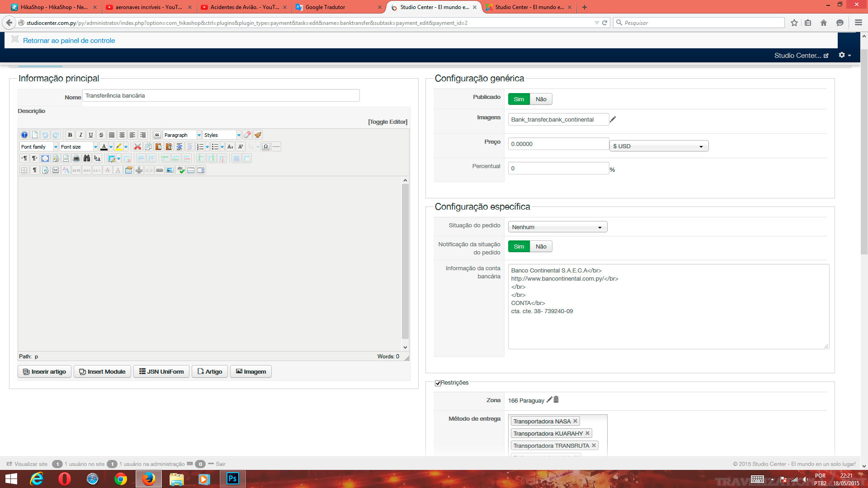
Task: Click the spellcheck abc icon
Action: tap(181, 170)
